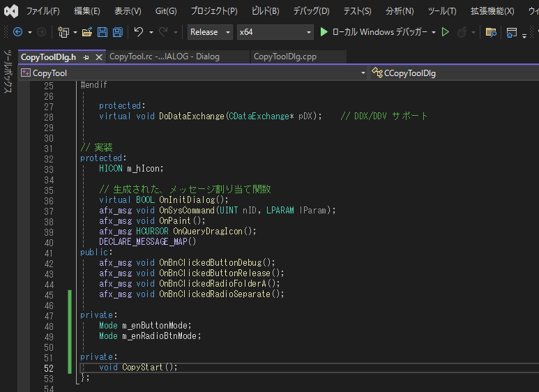This screenshot has width=539, height=392.
Task: Start without debugging using the hollow play icon
Action: 446,32
